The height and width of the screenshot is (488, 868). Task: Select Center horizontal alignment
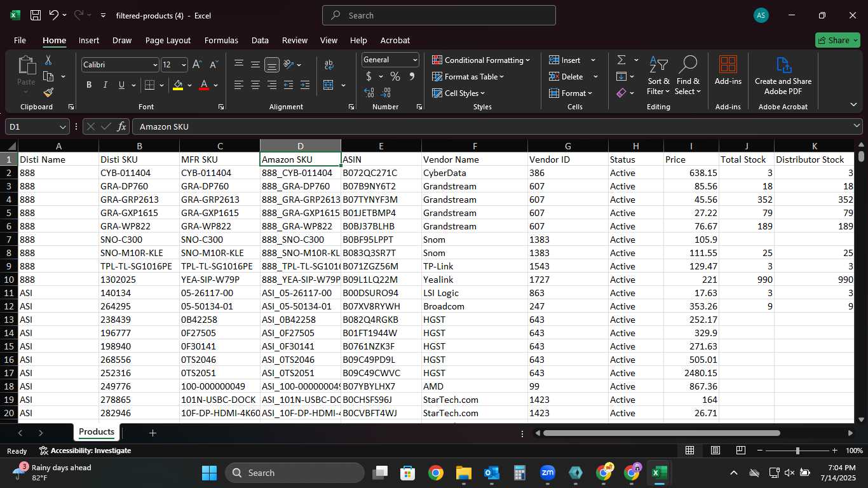pos(255,85)
